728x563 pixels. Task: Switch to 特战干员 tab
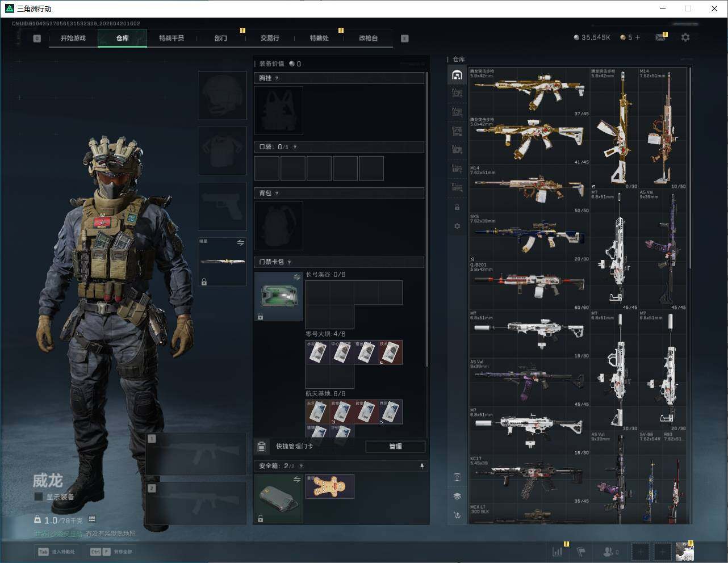pyautogui.click(x=171, y=38)
